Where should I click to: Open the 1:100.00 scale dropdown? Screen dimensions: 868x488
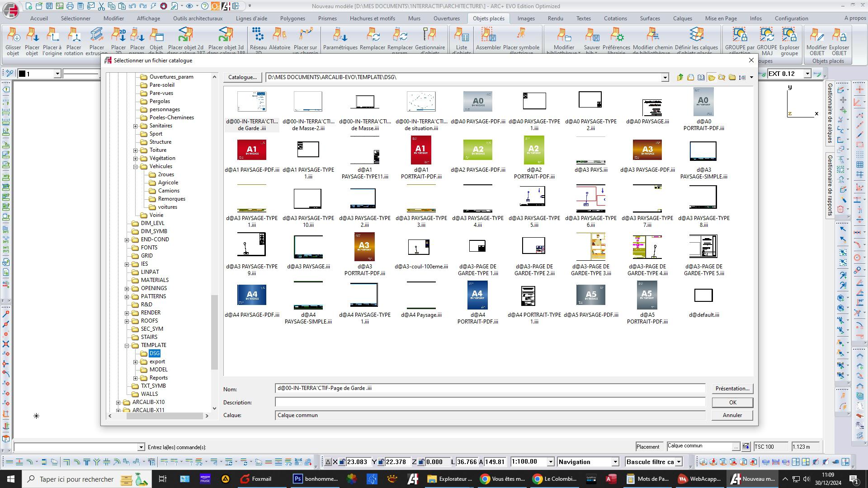(x=551, y=462)
